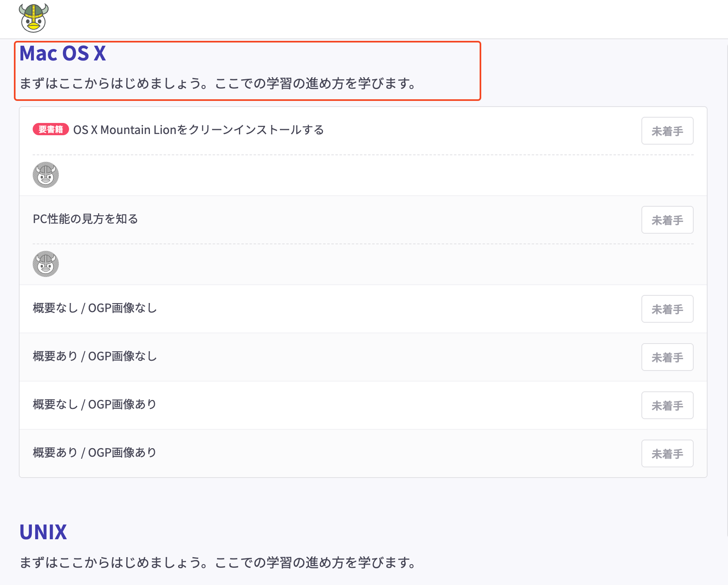Screen dimensions: 728x585
Task: Click the description text below Mac OS X
Action: pos(218,84)
